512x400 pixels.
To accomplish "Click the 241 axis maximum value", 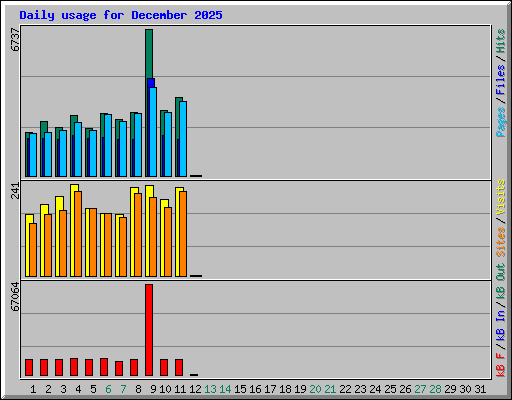I will pos(15,191).
